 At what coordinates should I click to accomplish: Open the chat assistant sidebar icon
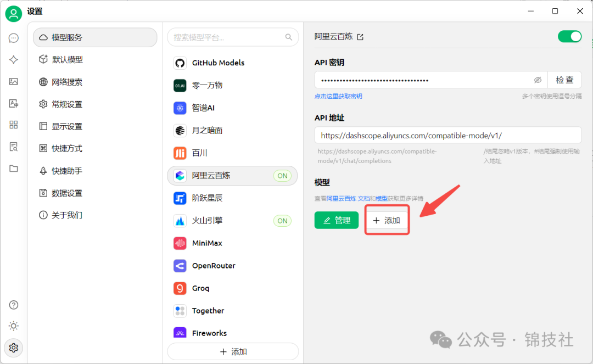[x=14, y=38]
